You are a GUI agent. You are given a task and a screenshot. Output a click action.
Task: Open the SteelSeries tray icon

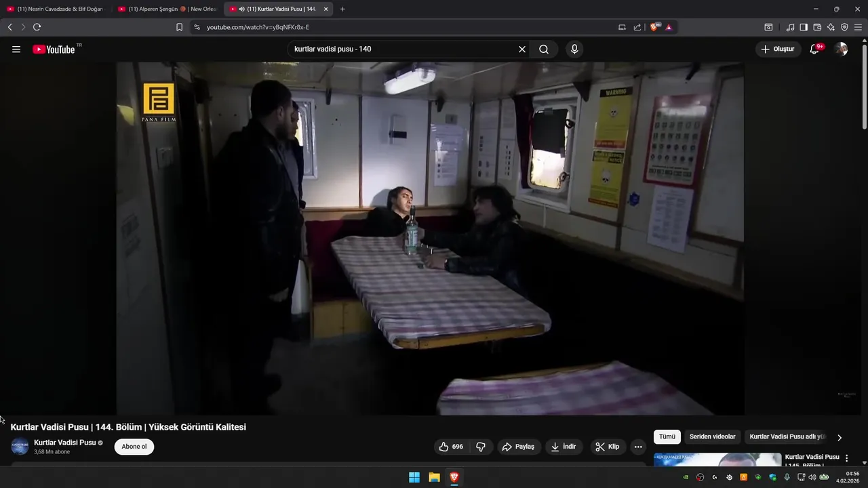click(730, 477)
